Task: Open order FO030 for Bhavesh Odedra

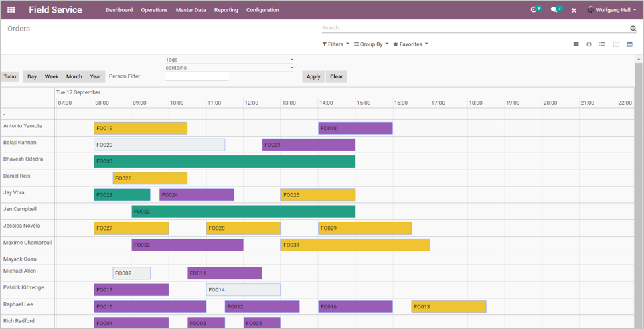Action: 225,161
